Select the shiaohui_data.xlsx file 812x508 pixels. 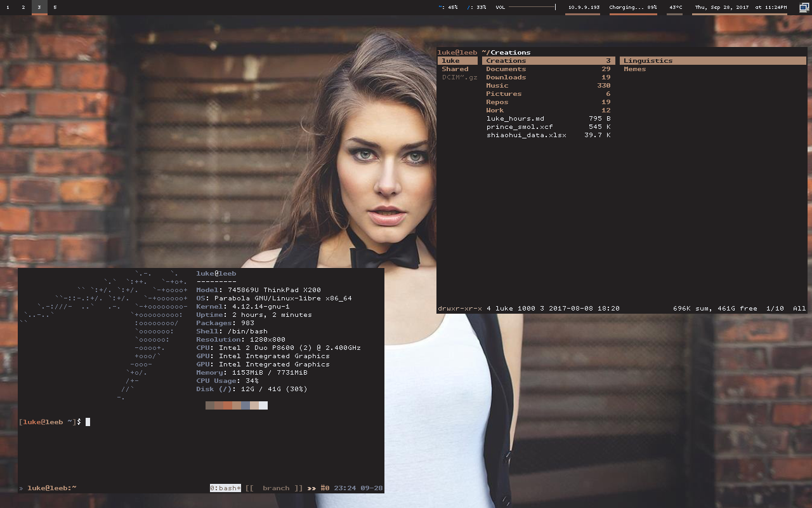[x=526, y=135]
